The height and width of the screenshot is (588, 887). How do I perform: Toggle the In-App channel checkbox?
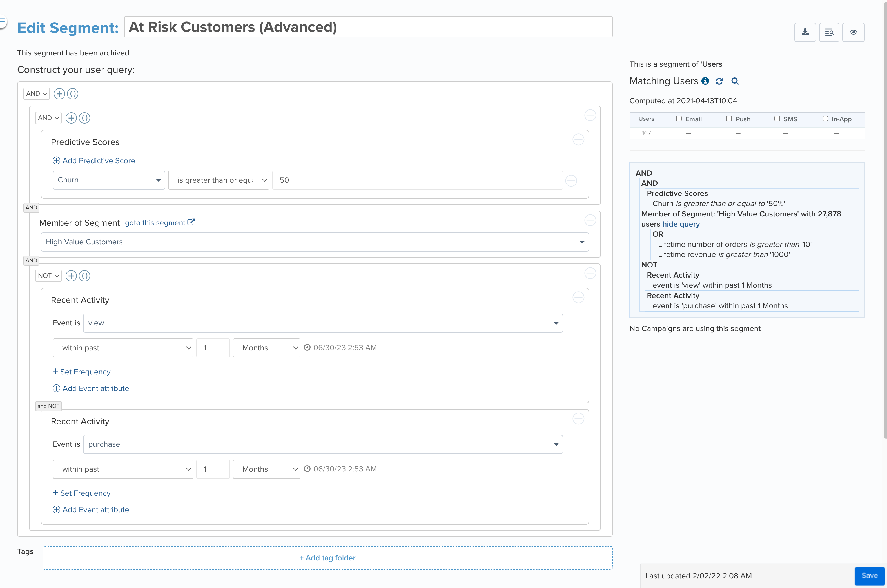(x=825, y=119)
